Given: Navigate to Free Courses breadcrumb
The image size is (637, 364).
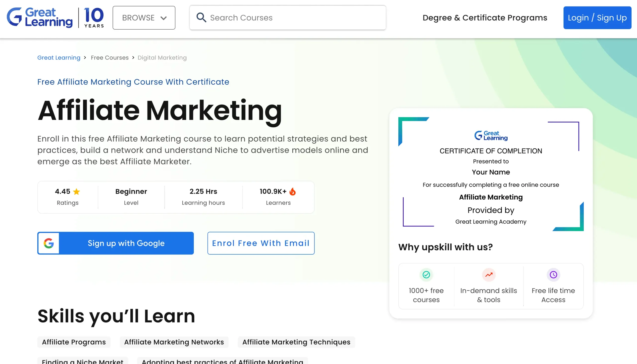Looking at the screenshot, I should point(109,57).
